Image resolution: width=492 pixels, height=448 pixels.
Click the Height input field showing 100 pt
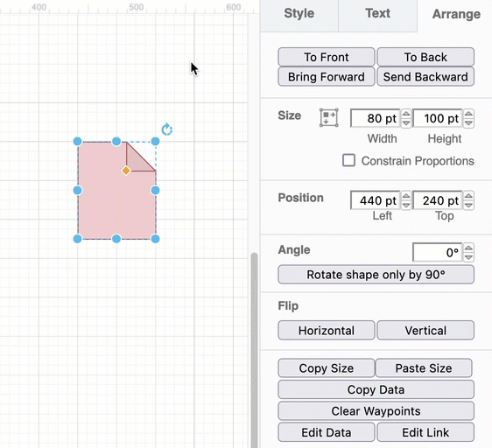[x=438, y=118]
